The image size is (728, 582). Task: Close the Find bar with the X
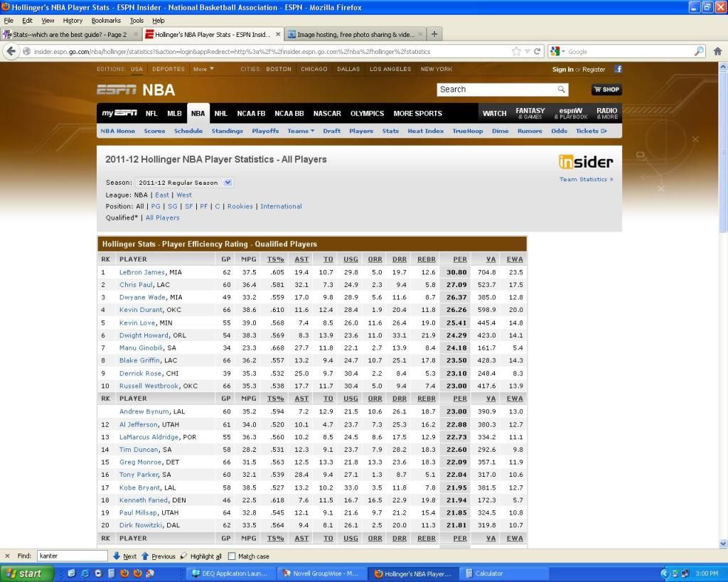(x=7, y=556)
